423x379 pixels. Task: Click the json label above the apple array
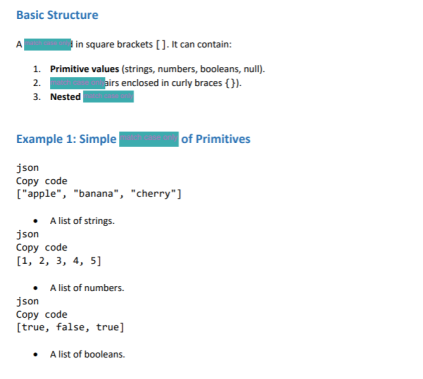coord(27,168)
